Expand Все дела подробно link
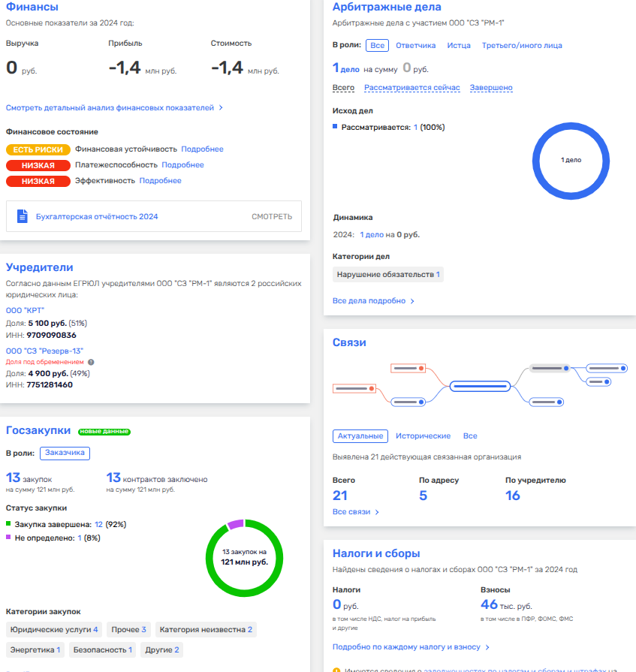Viewport: 636px width, 672px height. pyautogui.click(x=373, y=301)
